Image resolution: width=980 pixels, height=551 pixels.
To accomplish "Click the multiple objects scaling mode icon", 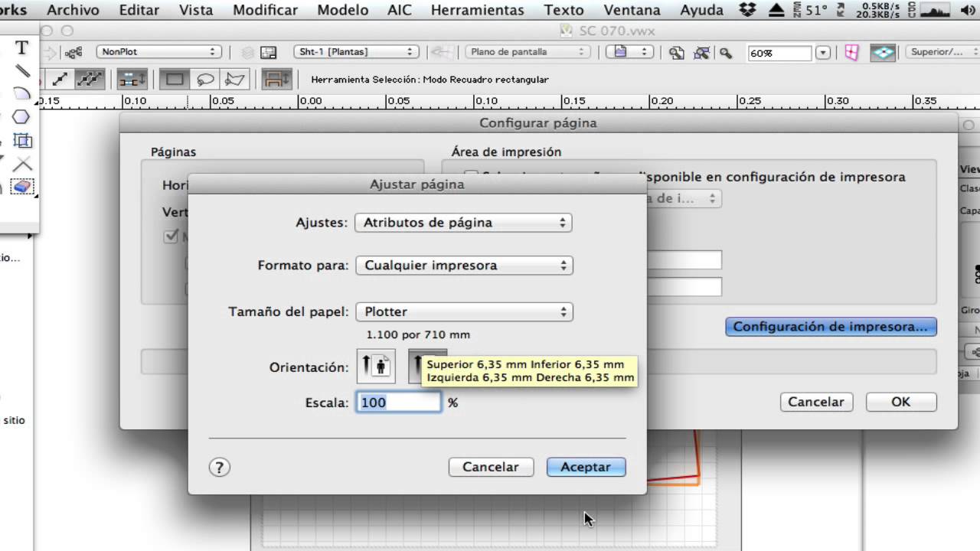I will pyautogui.click(x=90, y=79).
